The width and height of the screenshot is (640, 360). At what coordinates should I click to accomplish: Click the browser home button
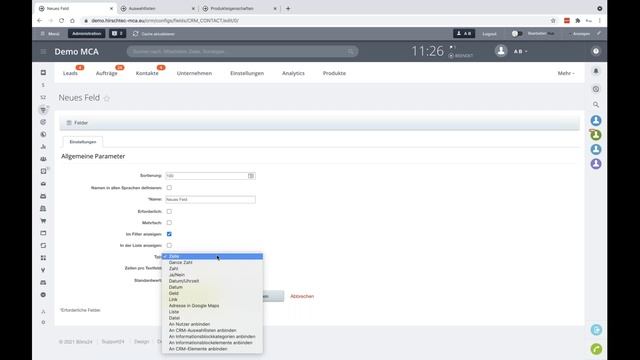[x=72, y=20]
